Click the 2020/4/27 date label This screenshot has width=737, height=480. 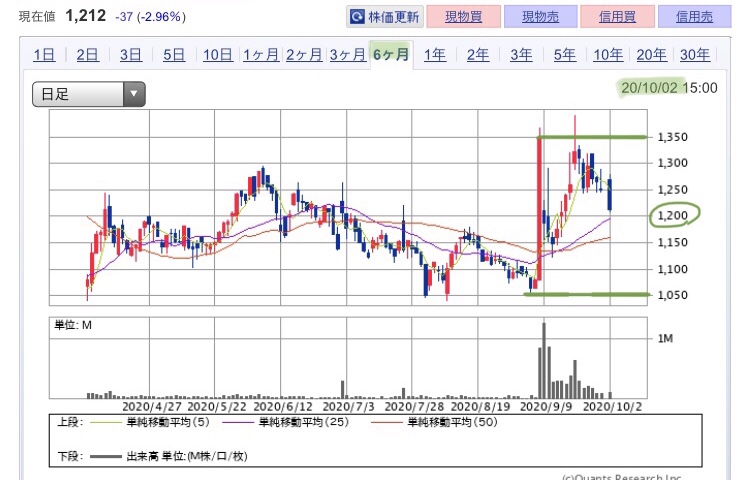[x=152, y=406]
